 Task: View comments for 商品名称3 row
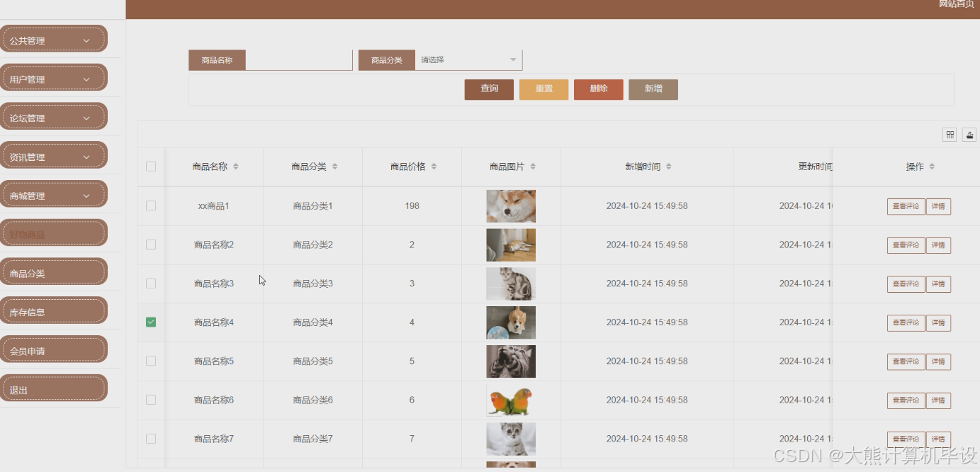(906, 284)
